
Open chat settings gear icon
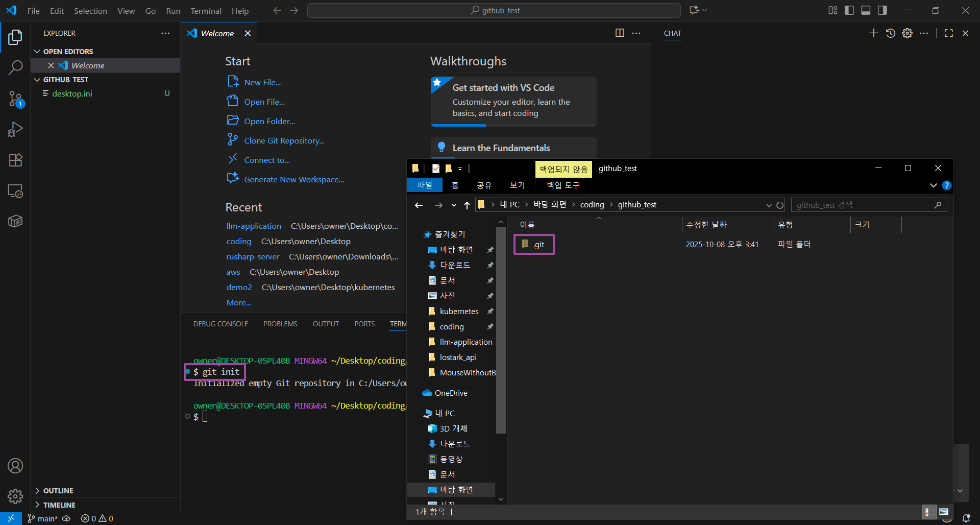tap(907, 33)
